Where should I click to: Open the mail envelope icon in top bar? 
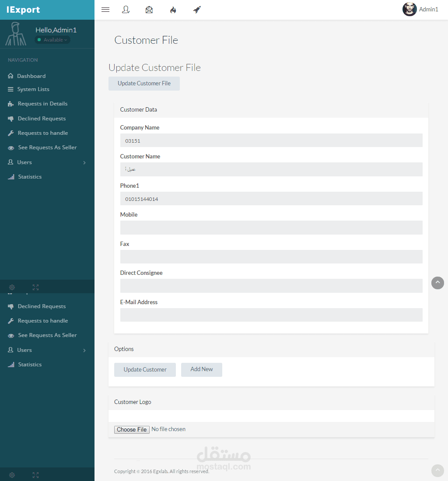point(149,10)
